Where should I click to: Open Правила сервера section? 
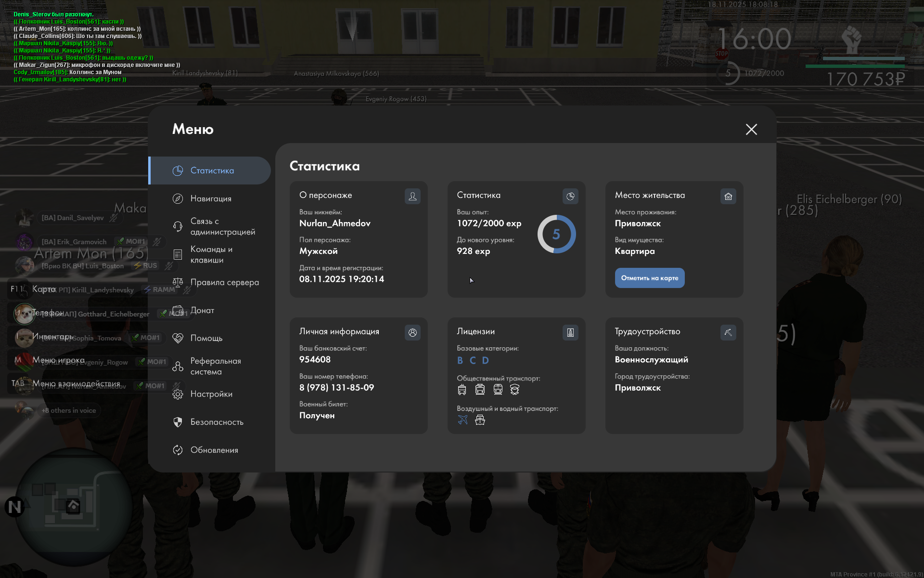(224, 282)
